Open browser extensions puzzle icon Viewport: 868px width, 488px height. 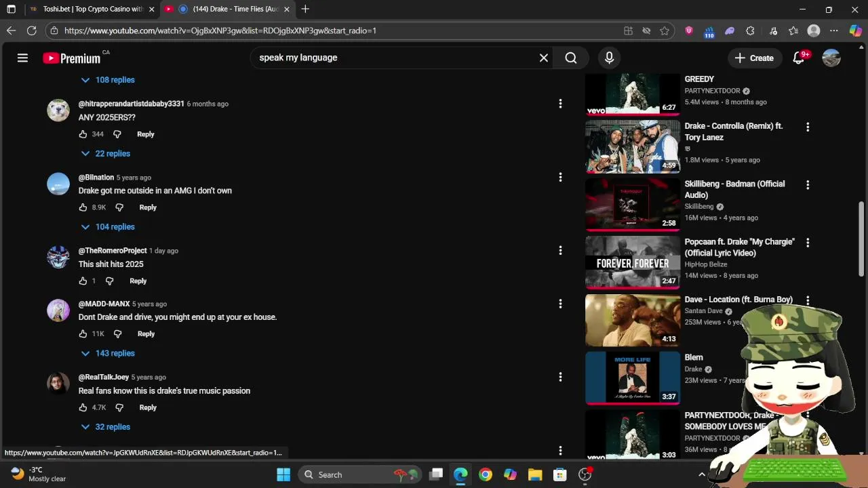pyautogui.click(x=750, y=30)
